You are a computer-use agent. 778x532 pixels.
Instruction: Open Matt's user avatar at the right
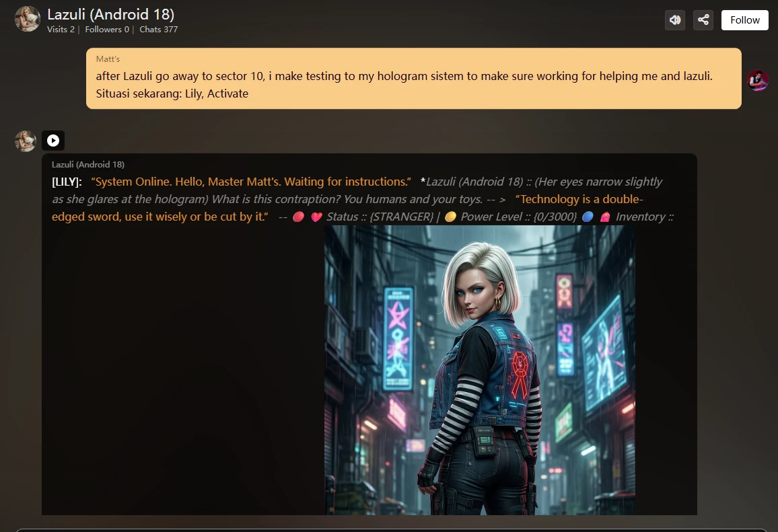point(758,80)
